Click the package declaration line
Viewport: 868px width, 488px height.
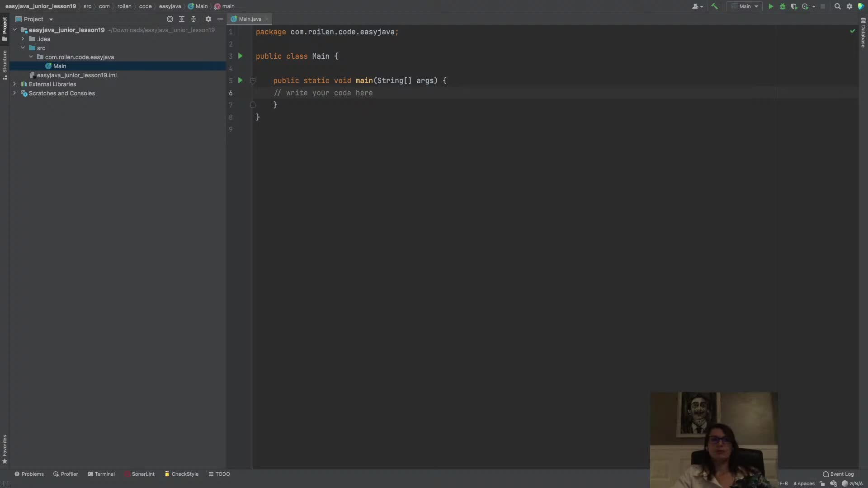pos(327,32)
